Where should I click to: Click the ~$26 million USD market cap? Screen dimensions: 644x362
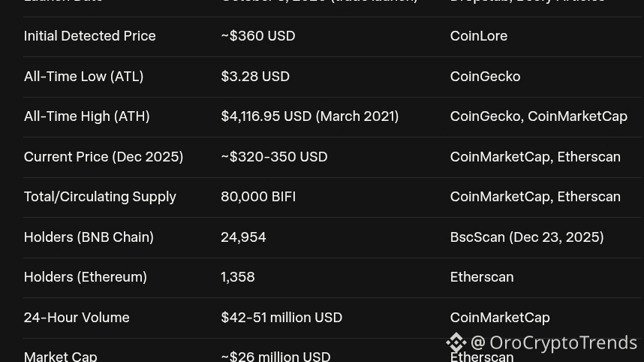275,356
